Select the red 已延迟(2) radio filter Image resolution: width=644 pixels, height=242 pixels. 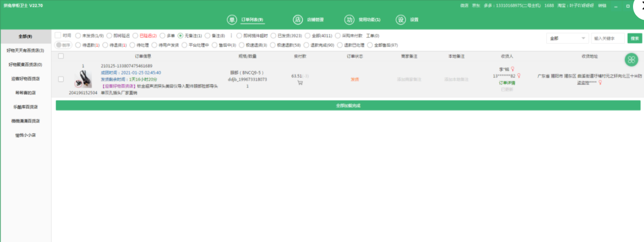(135, 36)
